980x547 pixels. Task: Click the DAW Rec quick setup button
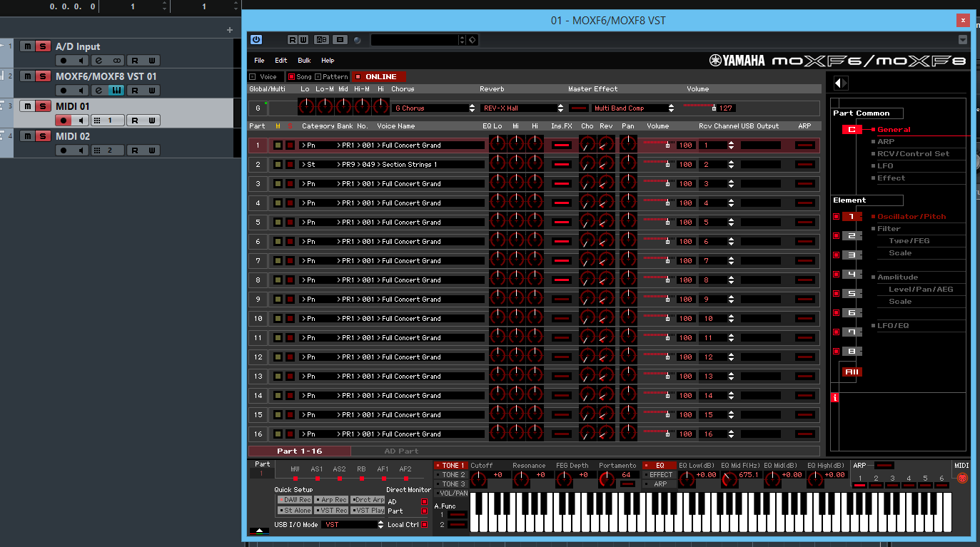(x=295, y=500)
